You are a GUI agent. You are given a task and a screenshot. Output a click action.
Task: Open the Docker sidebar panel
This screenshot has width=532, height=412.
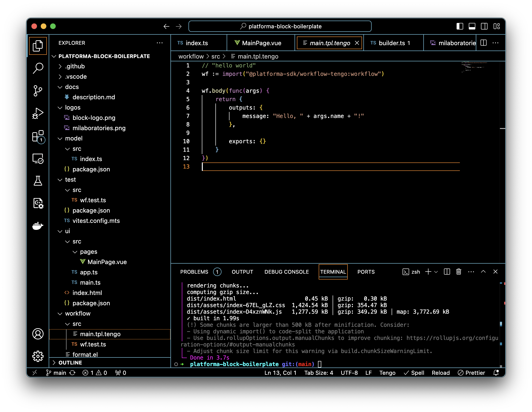(38, 226)
